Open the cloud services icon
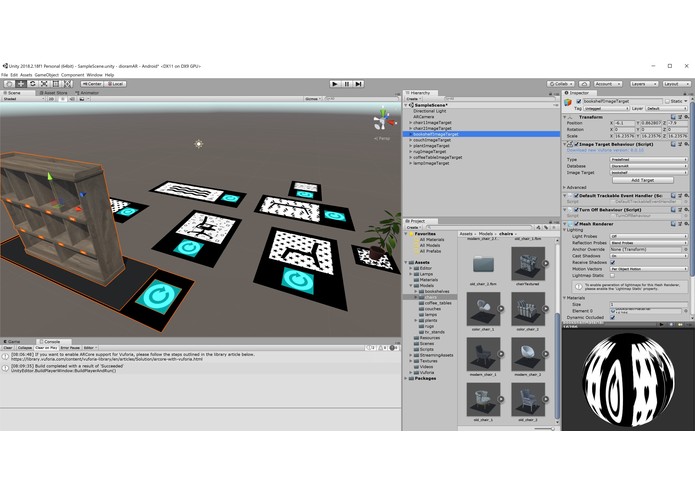This screenshot has height=494, width=695. point(584,84)
